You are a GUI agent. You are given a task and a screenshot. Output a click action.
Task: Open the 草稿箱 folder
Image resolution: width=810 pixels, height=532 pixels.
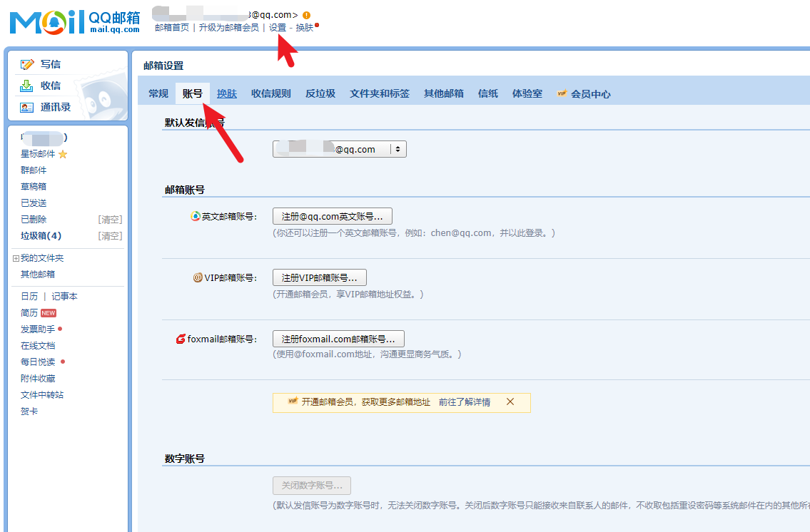[x=34, y=186]
